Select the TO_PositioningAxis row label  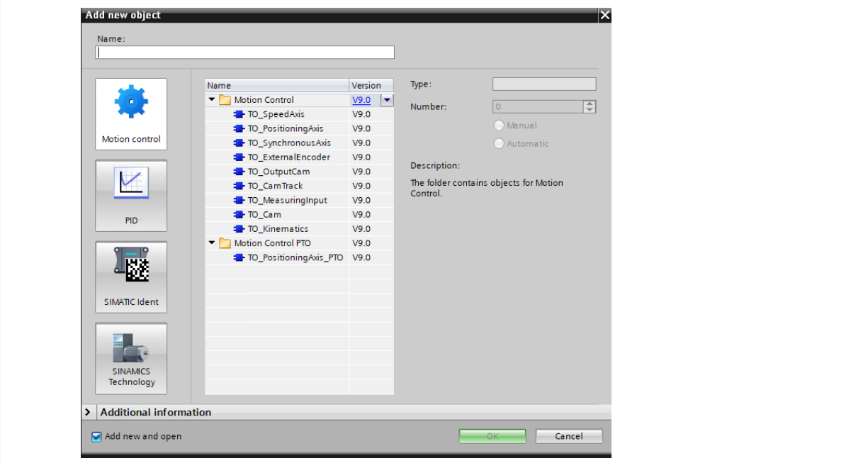coord(286,128)
